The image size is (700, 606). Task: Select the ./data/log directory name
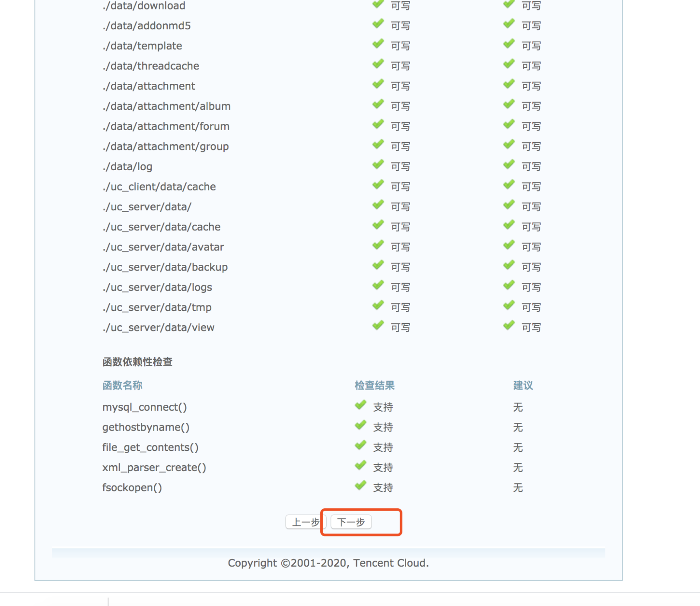(x=127, y=167)
